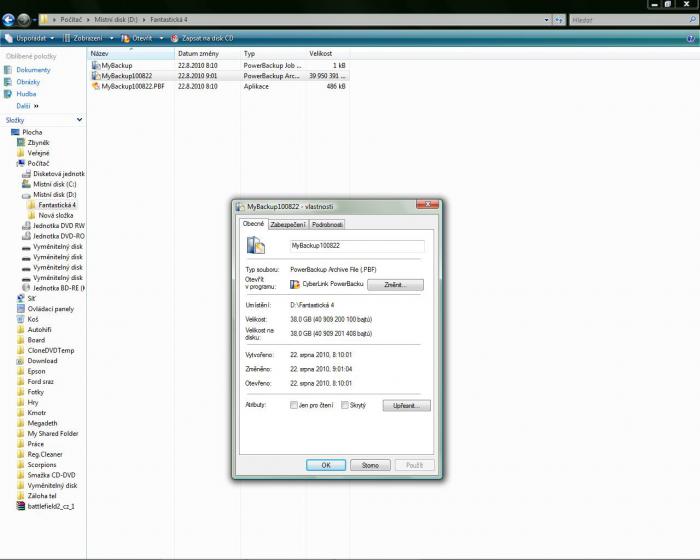Viewport: 700px width, 560px height.
Task: Click the Back navigation arrow
Action: point(9,18)
